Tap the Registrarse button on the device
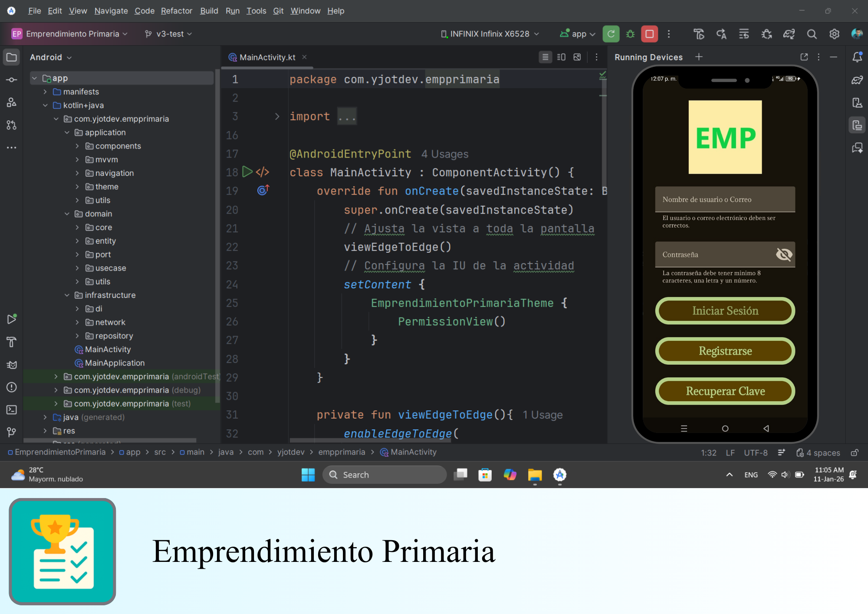 tap(724, 351)
